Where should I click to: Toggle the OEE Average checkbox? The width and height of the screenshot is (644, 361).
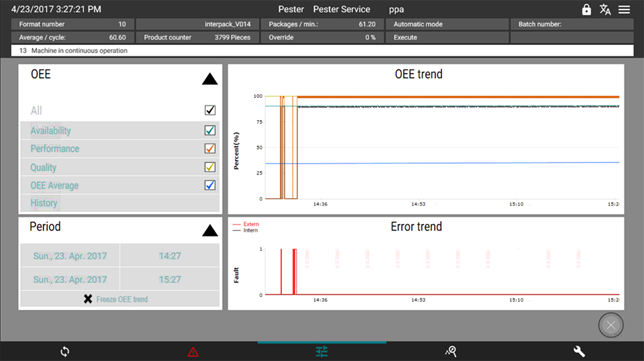coord(210,185)
